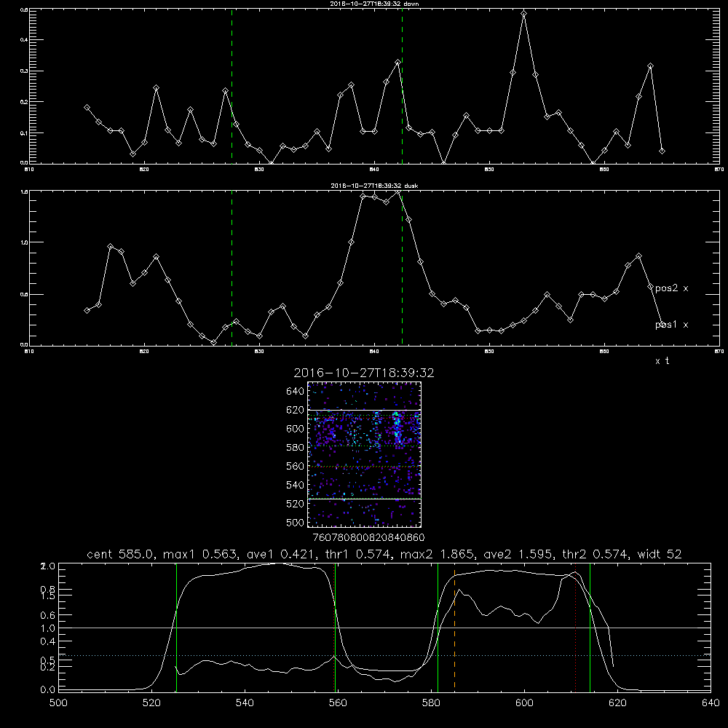This screenshot has width=728, height=728.
Task: Click the '0.0' y-axis label of bottom plot
Action: 47,690
